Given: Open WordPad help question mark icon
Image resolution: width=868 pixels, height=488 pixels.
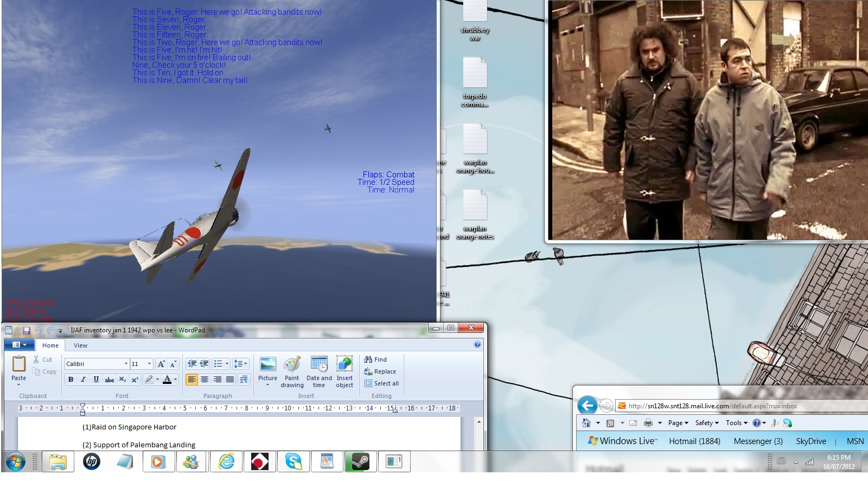Looking at the screenshot, I should pos(477,344).
